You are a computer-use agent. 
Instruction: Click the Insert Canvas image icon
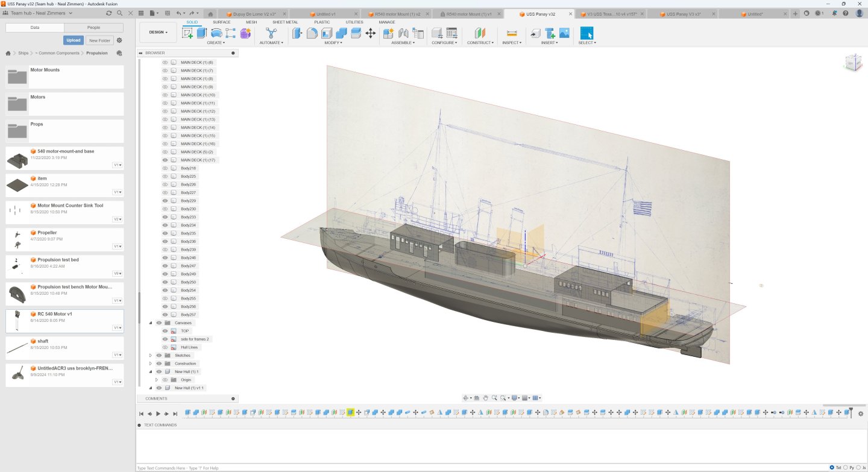pos(564,34)
